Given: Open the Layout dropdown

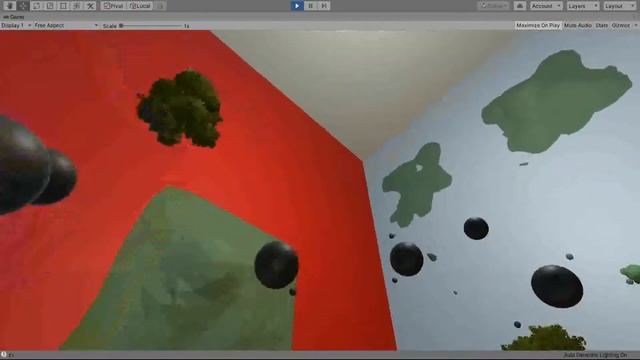Looking at the screenshot, I should pos(619,6).
